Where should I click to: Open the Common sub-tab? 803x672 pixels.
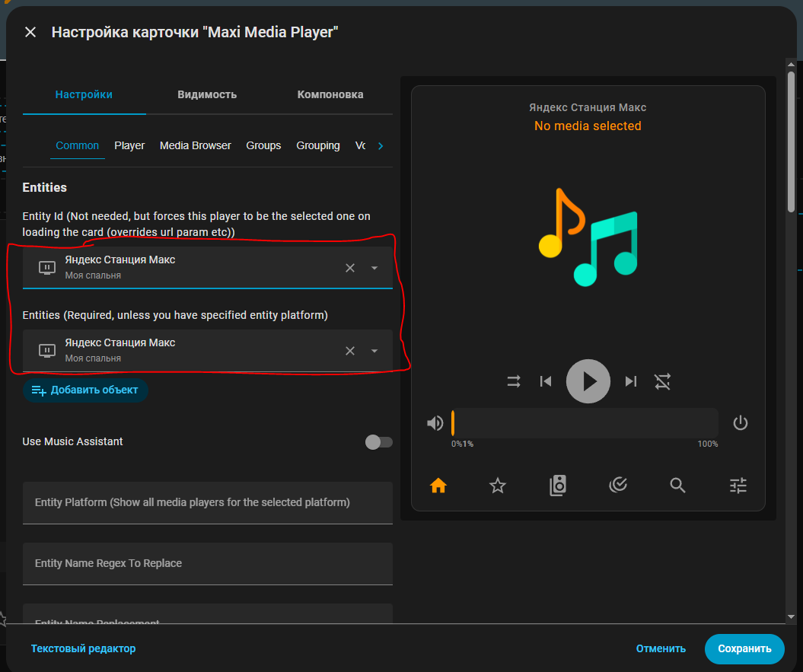click(x=78, y=145)
